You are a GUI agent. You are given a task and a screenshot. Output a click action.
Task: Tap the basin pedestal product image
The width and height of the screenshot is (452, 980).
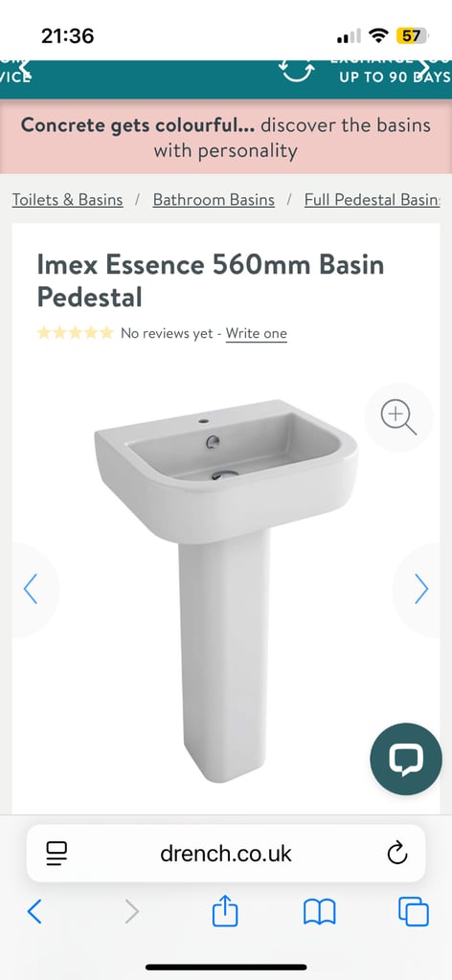pyautogui.click(x=226, y=590)
